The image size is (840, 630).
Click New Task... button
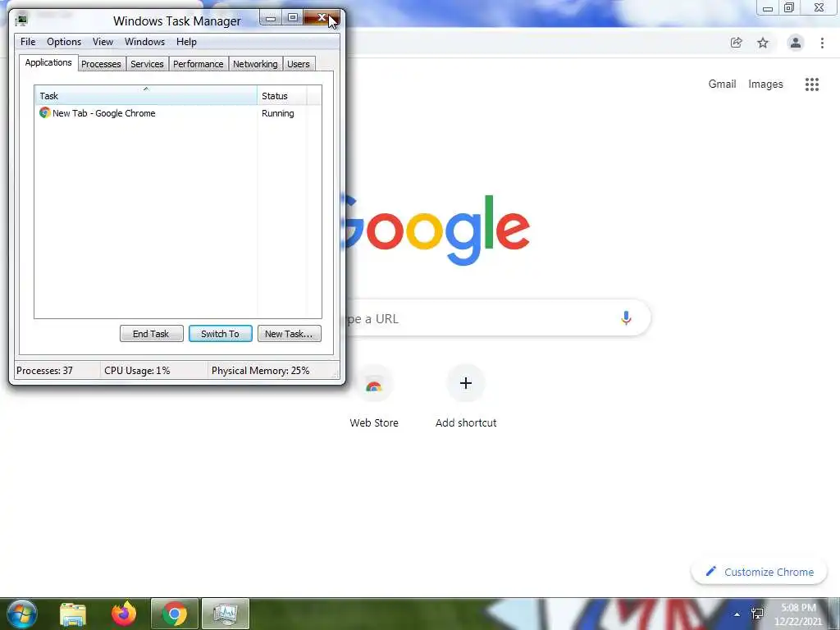point(290,334)
